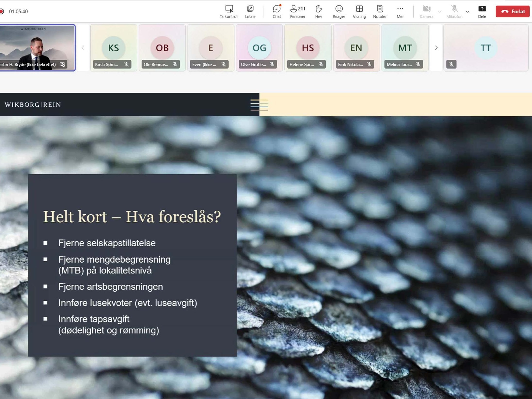
Task: Leave the meeting with Forlat
Action: click(x=513, y=11)
